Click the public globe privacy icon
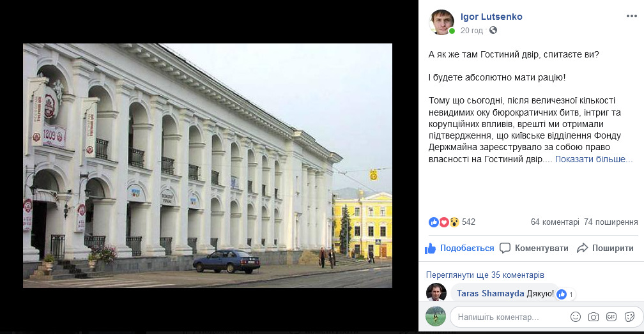Screen dimensions: 644x334 coord(493,31)
